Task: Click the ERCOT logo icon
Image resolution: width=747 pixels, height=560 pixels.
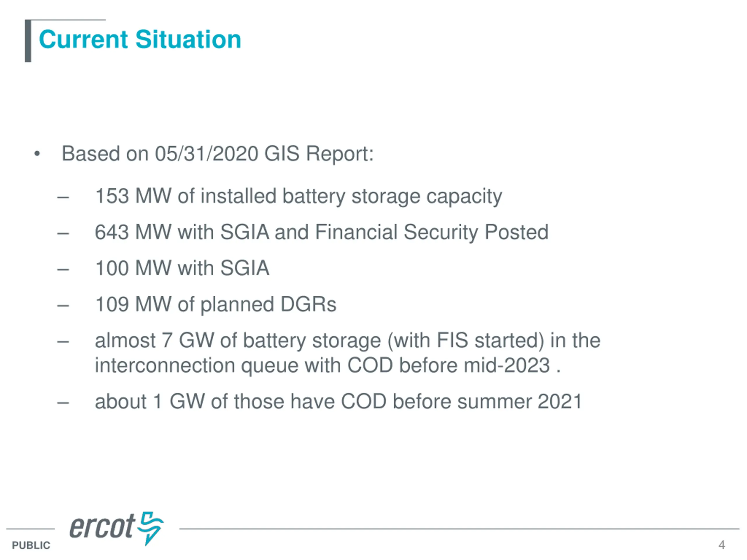Action: pyautogui.click(x=116, y=528)
